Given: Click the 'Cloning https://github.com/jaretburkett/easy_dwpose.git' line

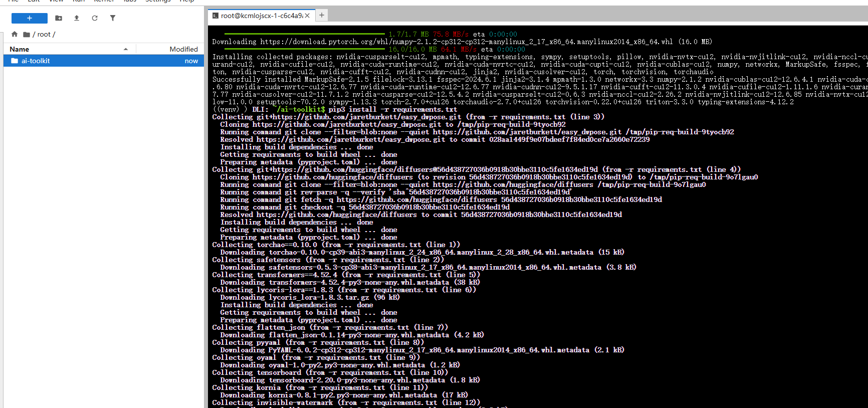Looking at the screenshot, I should click(x=392, y=124).
